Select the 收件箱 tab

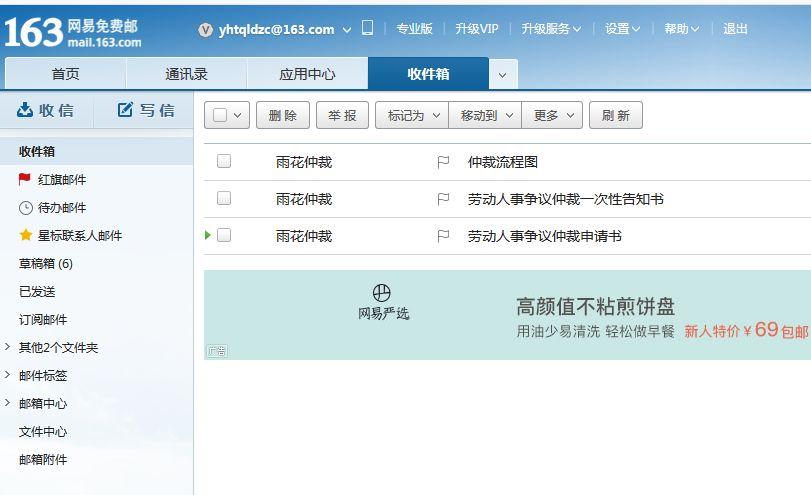(x=428, y=74)
